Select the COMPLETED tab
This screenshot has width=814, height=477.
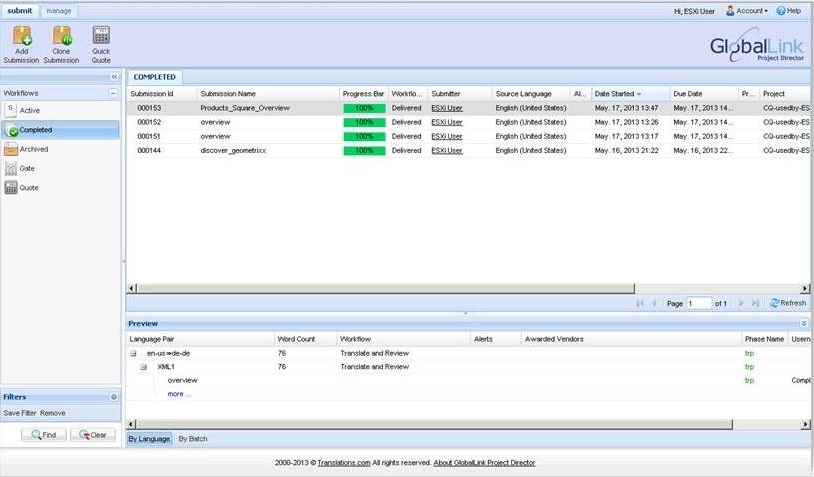click(155, 77)
